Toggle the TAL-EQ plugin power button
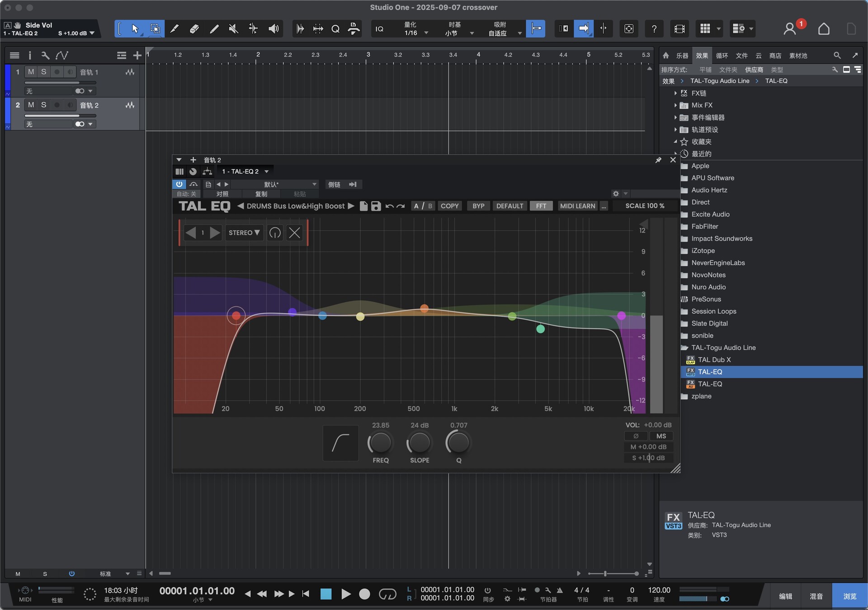868x610 pixels. coord(179,184)
